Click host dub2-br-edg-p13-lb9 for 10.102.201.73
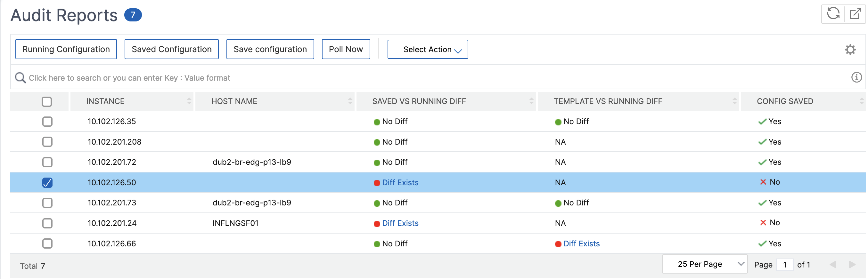 click(252, 203)
